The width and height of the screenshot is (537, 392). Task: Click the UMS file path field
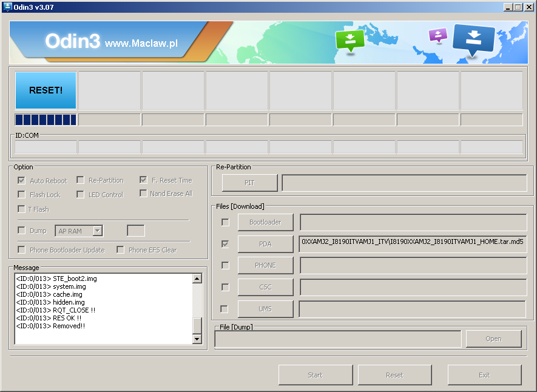(x=413, y=309)
